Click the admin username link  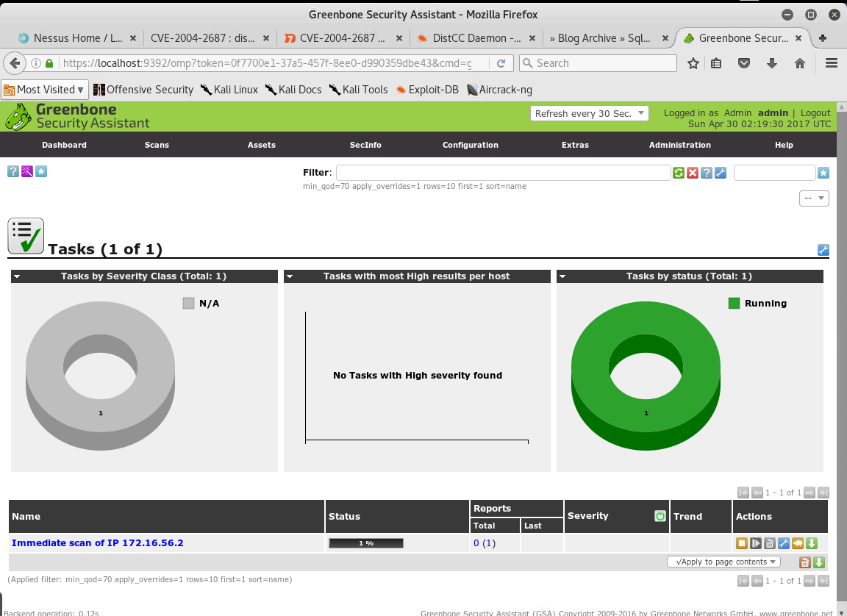773,112
